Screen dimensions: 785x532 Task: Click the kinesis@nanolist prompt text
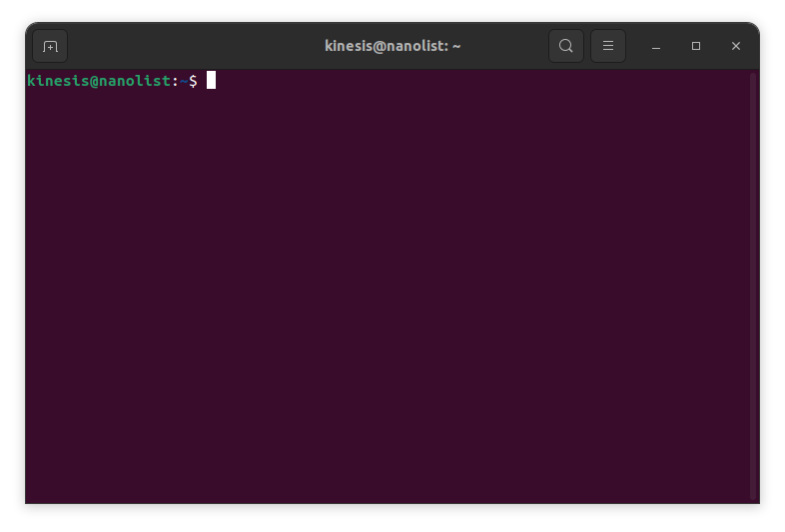pyautogui.click(x=99, y=81)
